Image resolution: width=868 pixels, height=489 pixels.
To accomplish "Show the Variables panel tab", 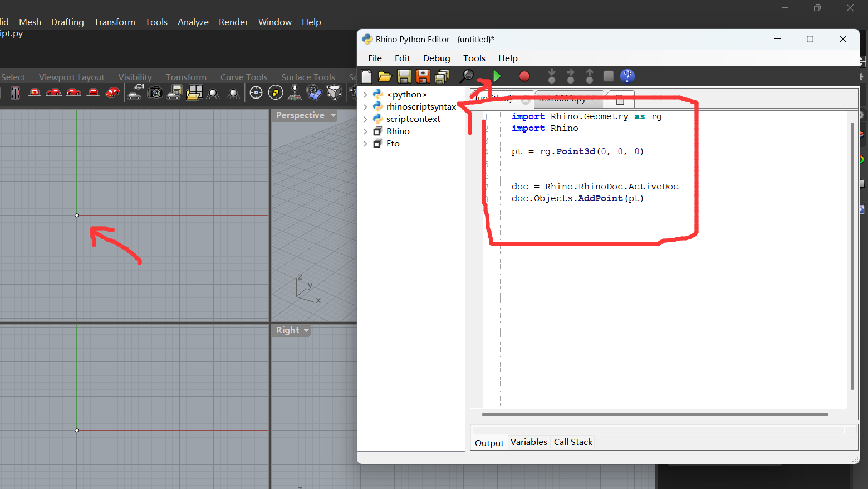I will pyautogui.click(x=529, y=442).
